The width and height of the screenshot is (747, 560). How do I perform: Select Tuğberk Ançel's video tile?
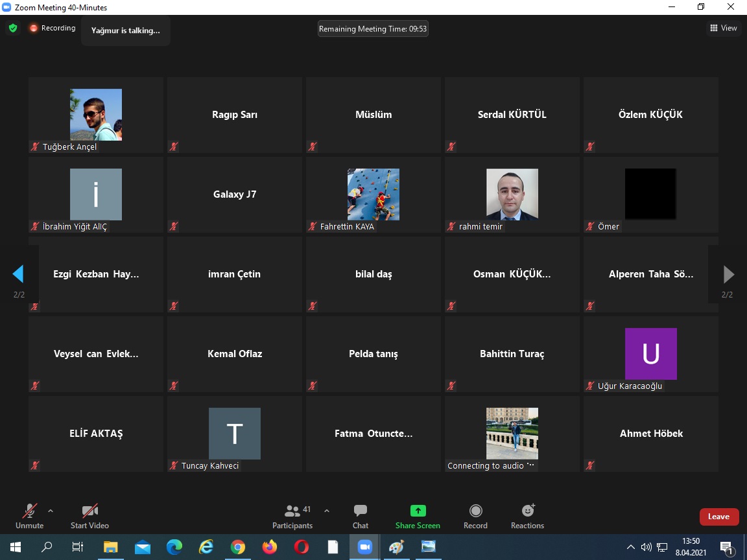click(x=96, y=115)
